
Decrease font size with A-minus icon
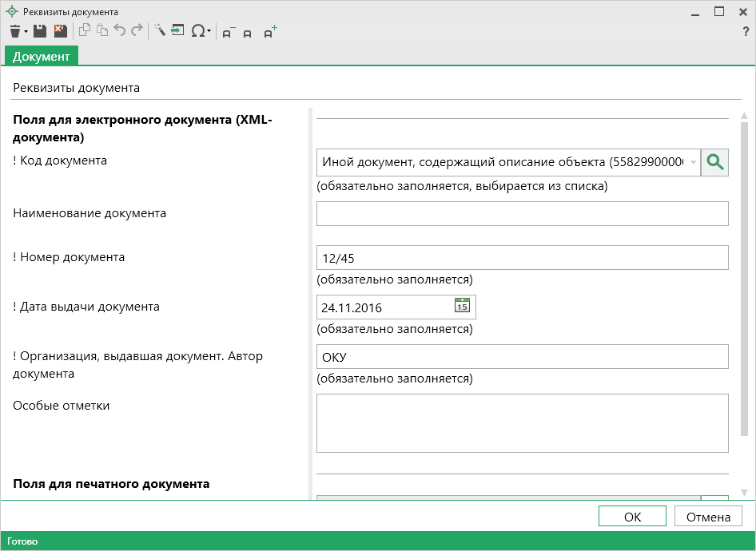(x=228, y=32)
